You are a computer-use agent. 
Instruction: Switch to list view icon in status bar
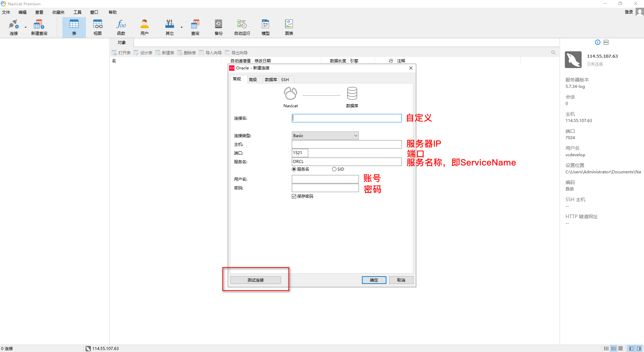coord(606,348)
